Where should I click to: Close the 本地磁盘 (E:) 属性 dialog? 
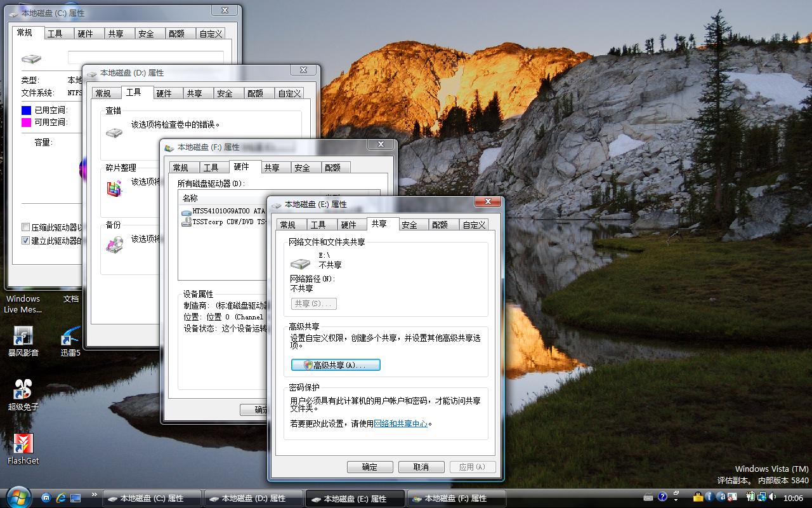pyautogui.click(x=488, y=201)
